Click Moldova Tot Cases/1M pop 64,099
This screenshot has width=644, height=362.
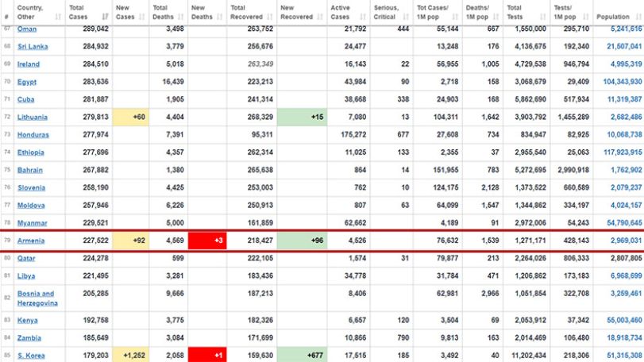(x=448, y=206)
